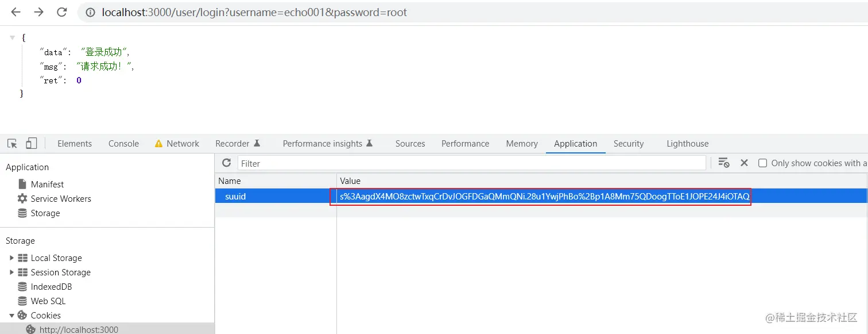The image size is (868, 334).
Task: Sort cookies by the Name column header
Action: [276, 181]
